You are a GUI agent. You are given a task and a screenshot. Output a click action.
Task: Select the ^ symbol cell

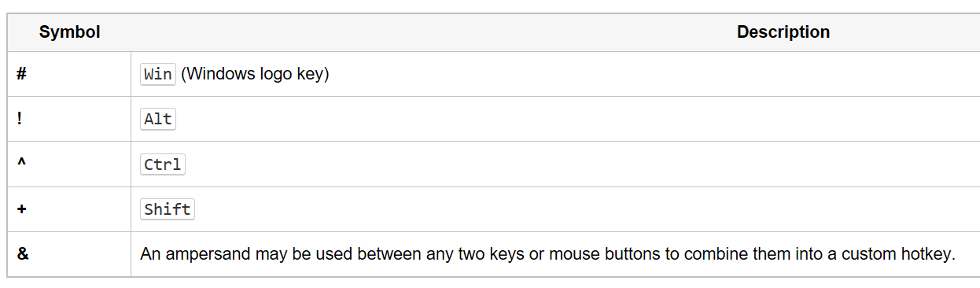pos(69,164)
